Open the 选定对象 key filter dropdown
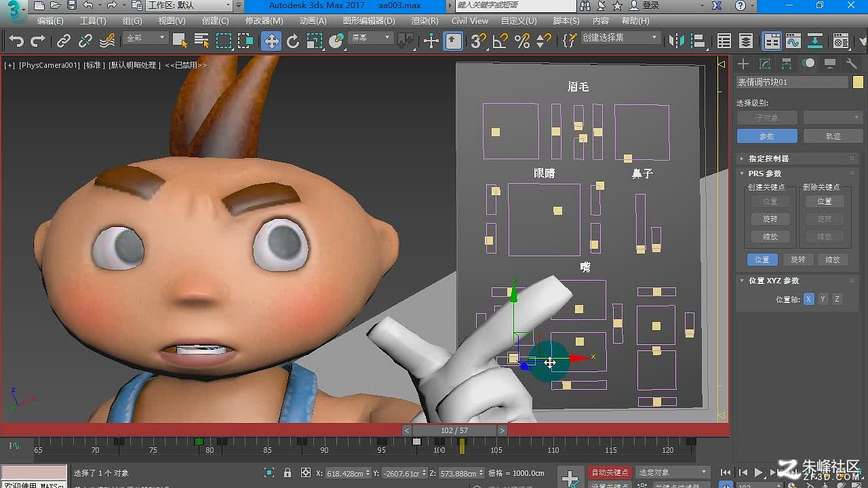868x488 pixels. pos(672,472)
